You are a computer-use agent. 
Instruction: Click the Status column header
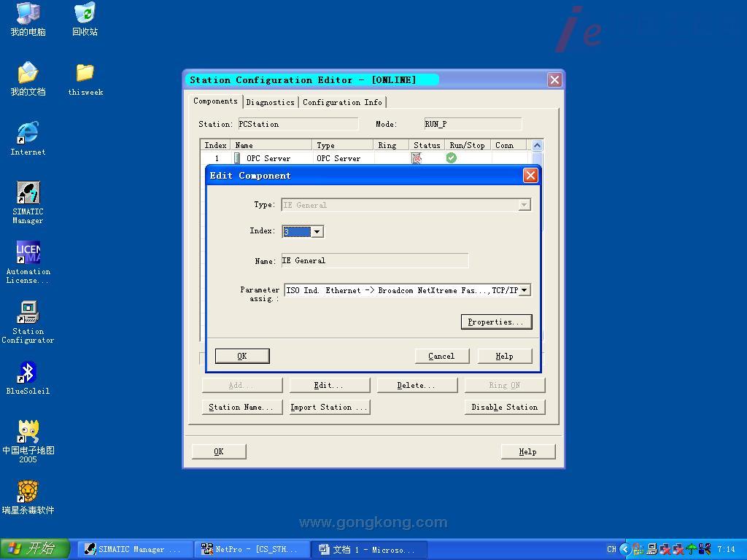click(427, 145)
